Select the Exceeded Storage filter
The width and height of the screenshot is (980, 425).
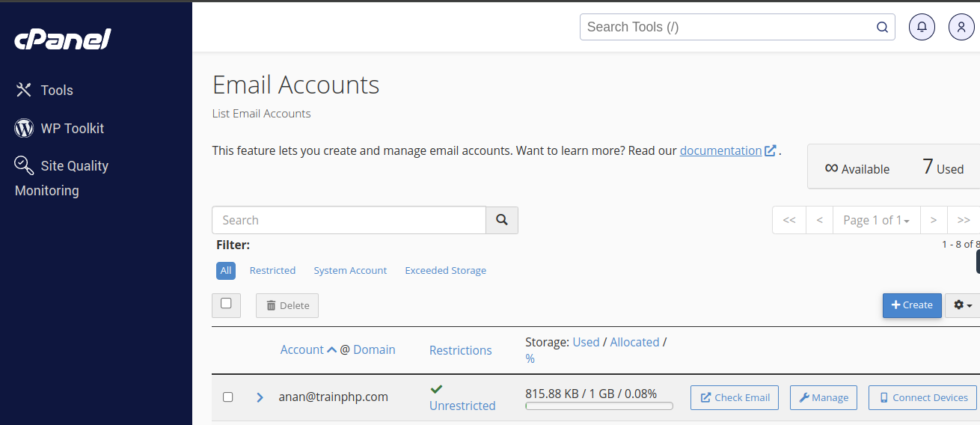pyautogui.click(x=445, y=270)
